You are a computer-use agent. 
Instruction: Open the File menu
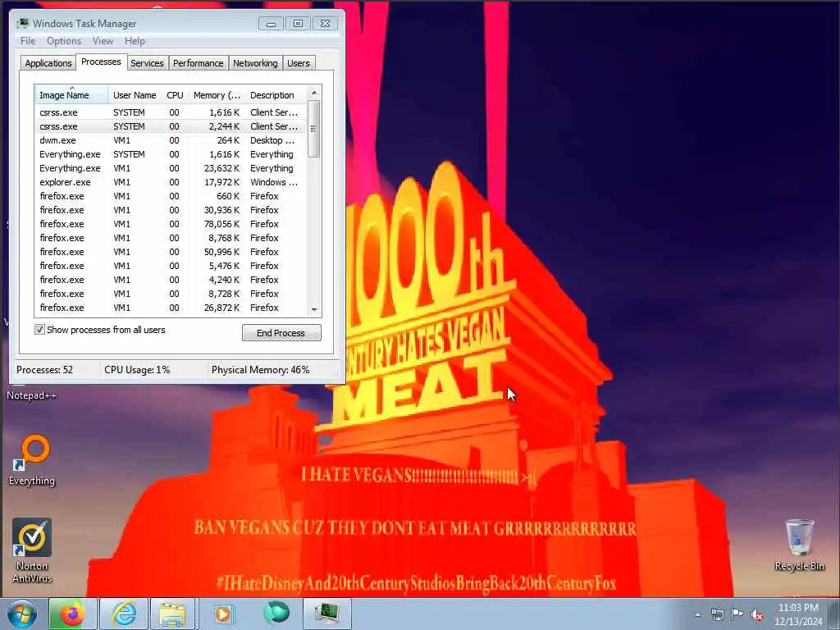click(28, 41)
